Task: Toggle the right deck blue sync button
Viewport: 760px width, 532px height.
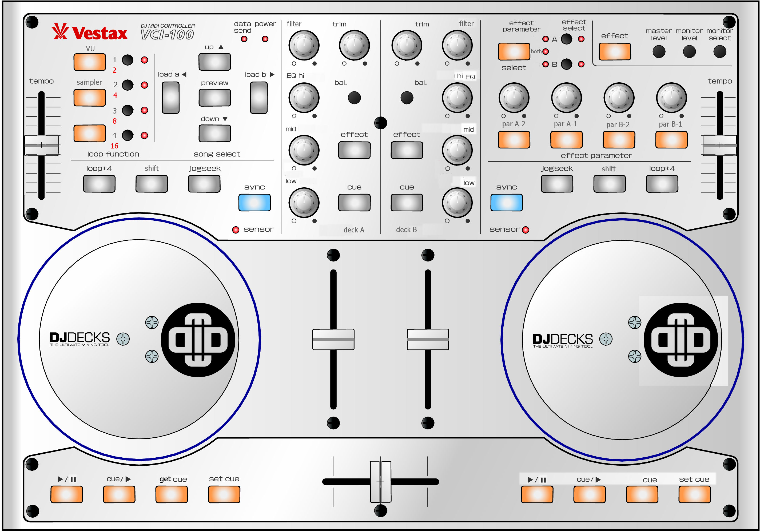Action: (507, 203)
